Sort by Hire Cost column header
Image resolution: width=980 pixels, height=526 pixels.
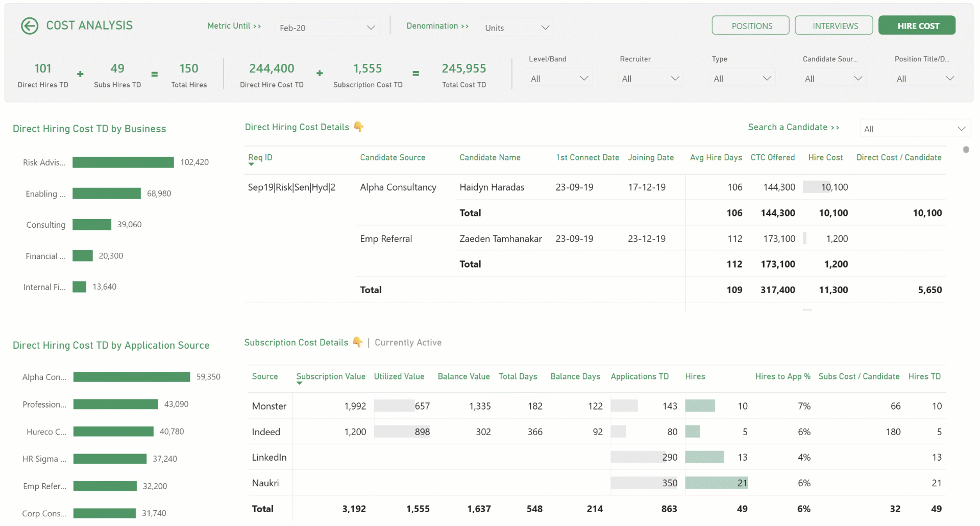point(825,157)
